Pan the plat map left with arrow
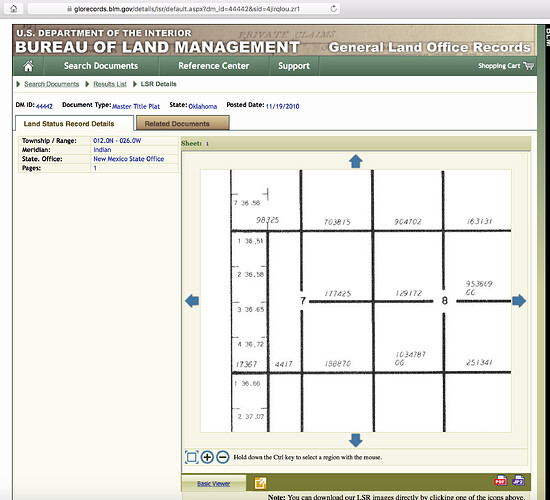 click(x=192, y=301)
